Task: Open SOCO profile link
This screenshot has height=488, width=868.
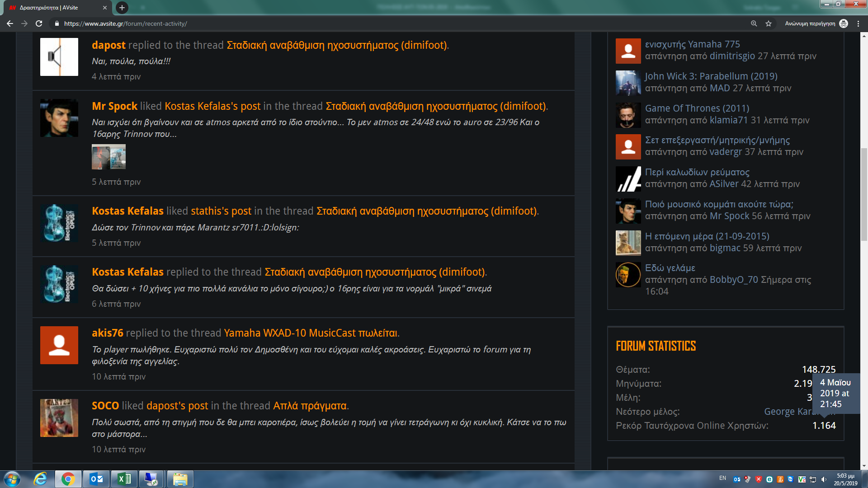Action: click(105, 406)
